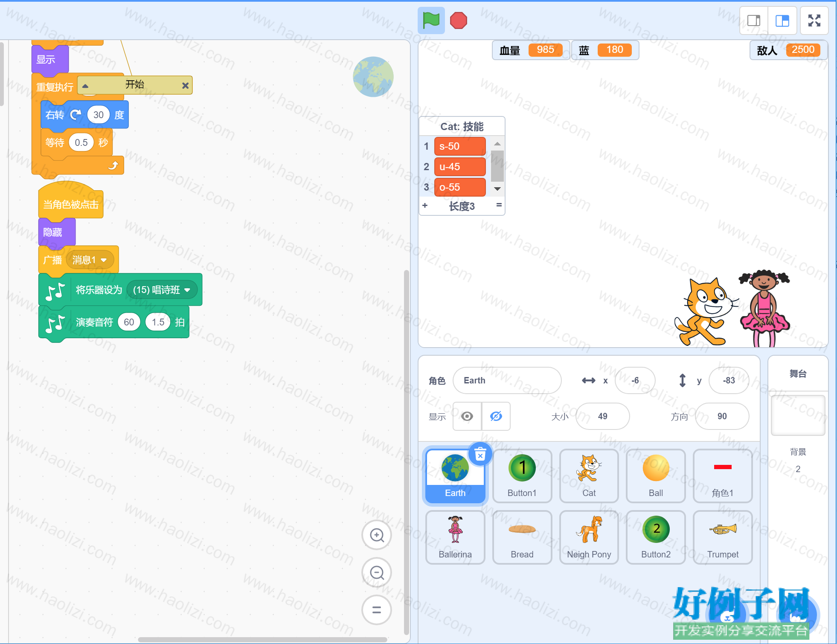Click the horizontal workspace scrollbar
Image resolution: width=837 pixels, height=644 pixels.
click(x=262, y=639)
